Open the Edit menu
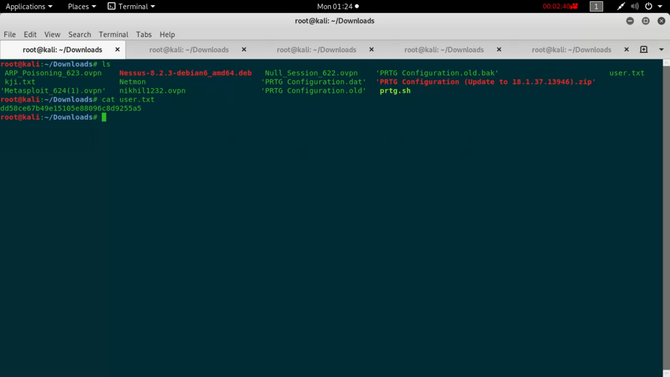 (30, 35)
